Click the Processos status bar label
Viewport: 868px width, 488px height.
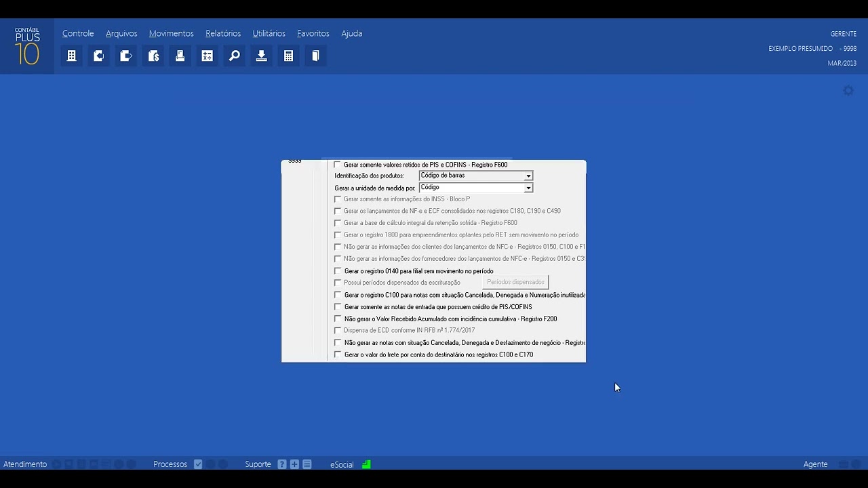tap(170, 464)
